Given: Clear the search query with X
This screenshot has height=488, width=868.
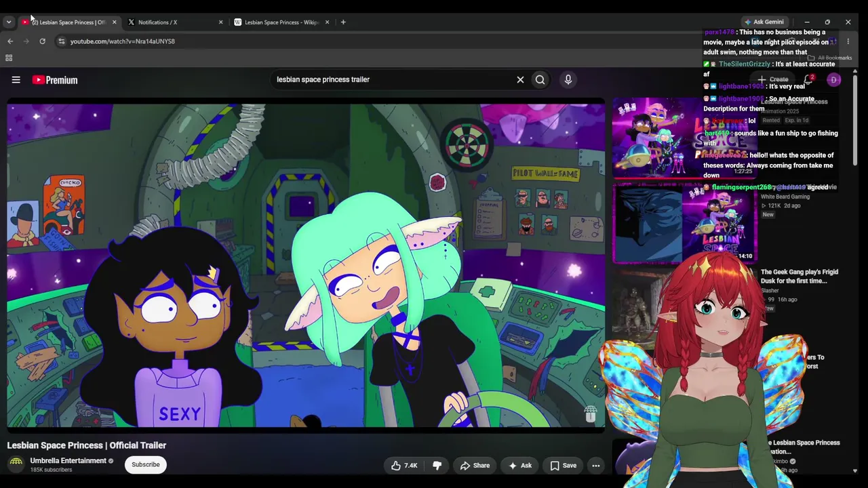Looking at the screenshot, I should coord(520,80).
